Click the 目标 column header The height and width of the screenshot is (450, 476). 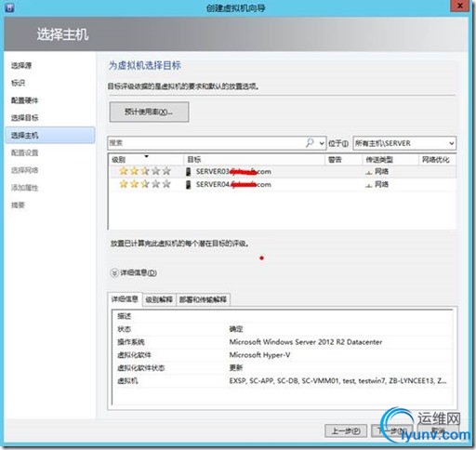(254, 160)
